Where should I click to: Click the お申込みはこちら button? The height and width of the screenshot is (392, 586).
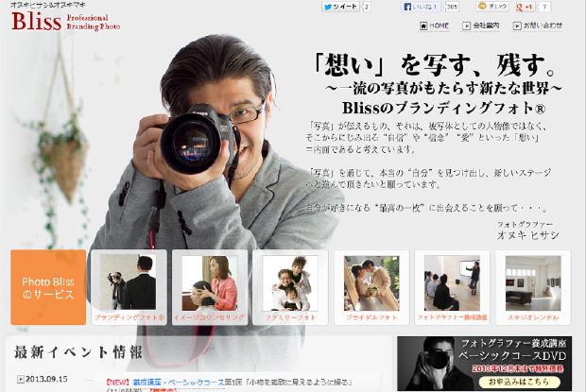[x=520, y=382]
